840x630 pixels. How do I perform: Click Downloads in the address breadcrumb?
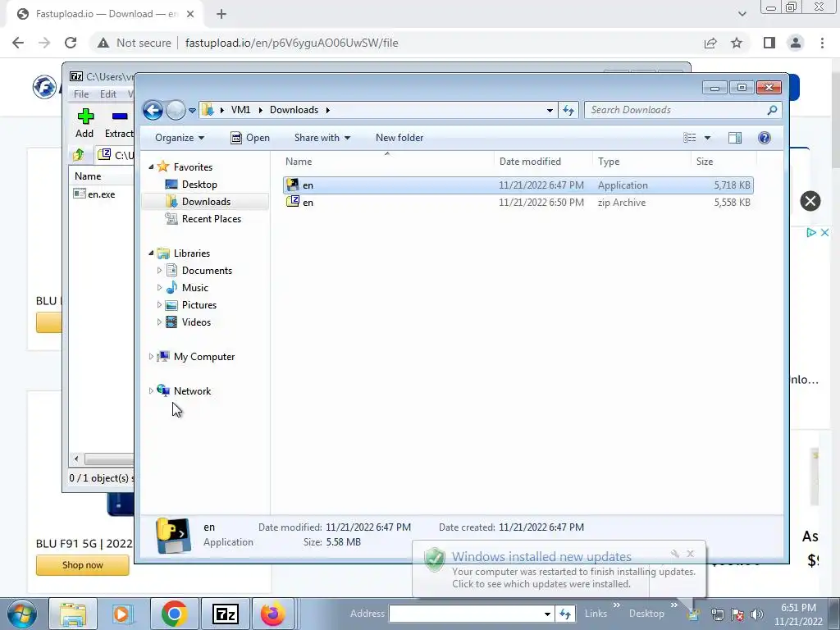tap(294, 110)
